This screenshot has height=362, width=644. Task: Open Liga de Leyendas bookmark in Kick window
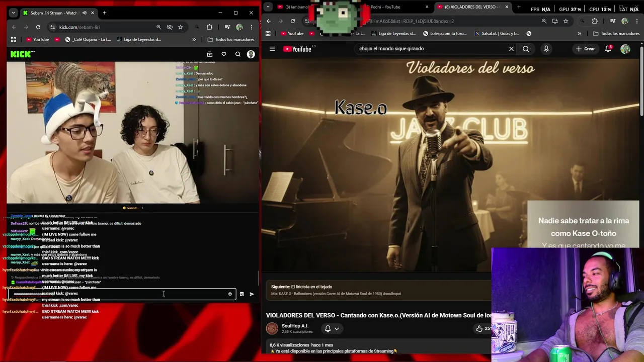tap(139, 39)
